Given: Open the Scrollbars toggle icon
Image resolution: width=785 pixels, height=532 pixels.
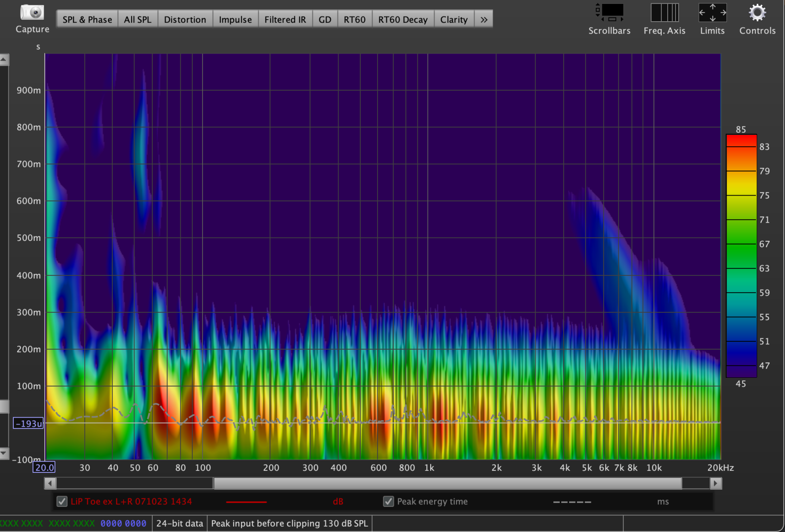Looking at the screenshot, I should click(610, 13).
